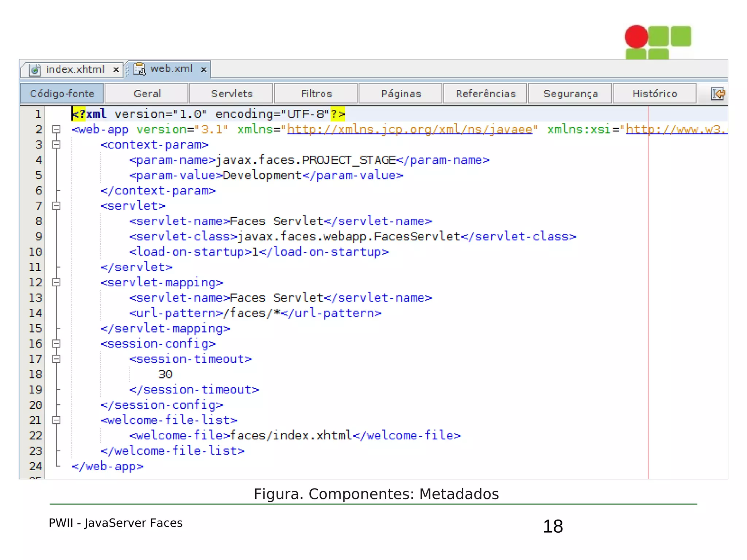747x560 pixels.
Task: Click faces/index.xhtml welcome-file text
Action: (x=291, y=436)
